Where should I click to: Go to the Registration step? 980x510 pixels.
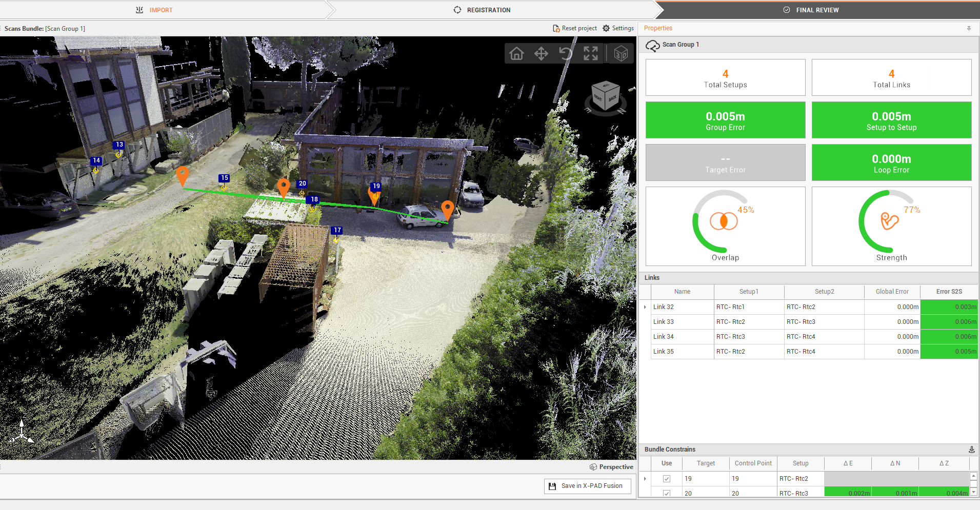(x=482, y=10)
